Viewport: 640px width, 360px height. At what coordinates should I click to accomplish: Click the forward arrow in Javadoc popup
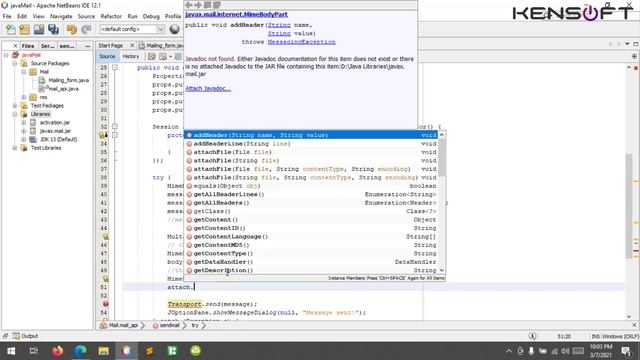[198, 5]
